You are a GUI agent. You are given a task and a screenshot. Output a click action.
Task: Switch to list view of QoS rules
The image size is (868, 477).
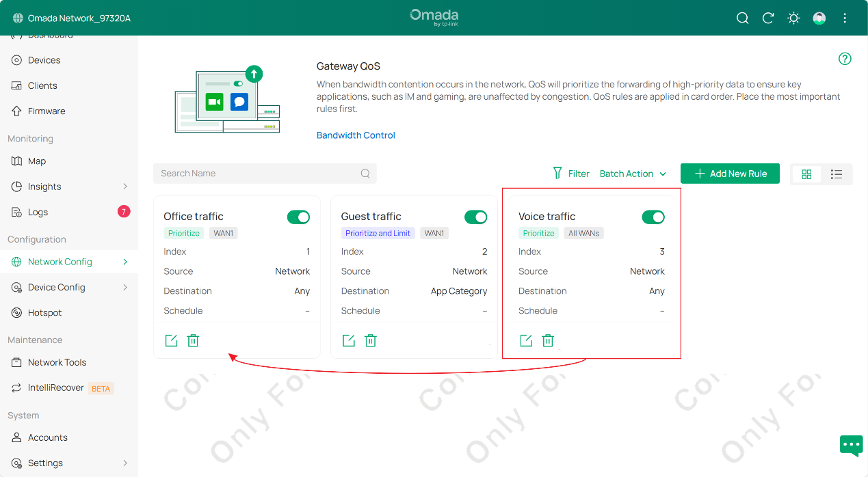(837, 174)
